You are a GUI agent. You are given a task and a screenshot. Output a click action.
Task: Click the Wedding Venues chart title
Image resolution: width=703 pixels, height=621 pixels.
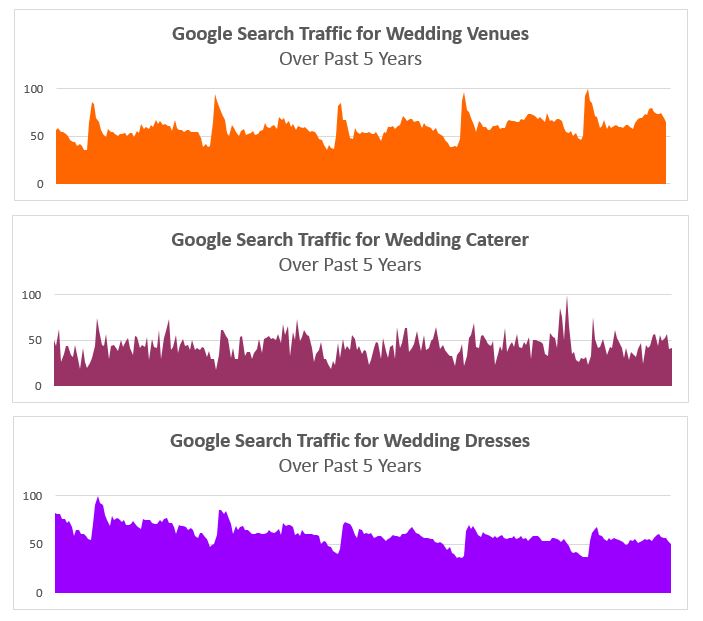click(350, 34)
